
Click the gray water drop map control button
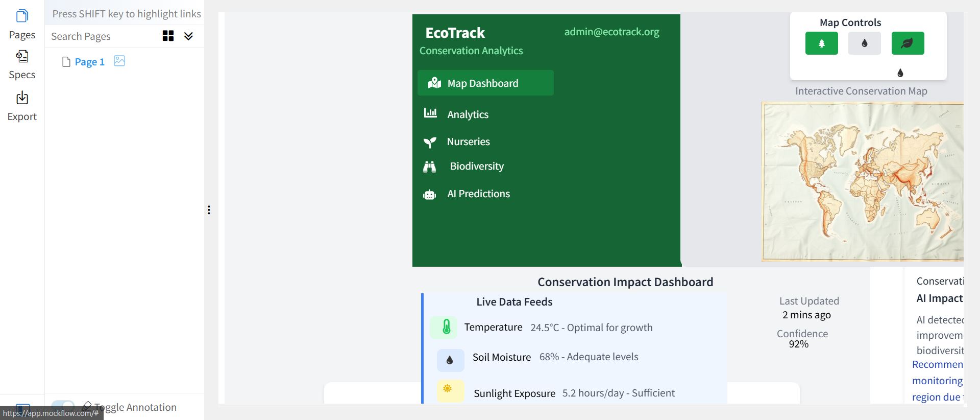click(x=864, y=43)
